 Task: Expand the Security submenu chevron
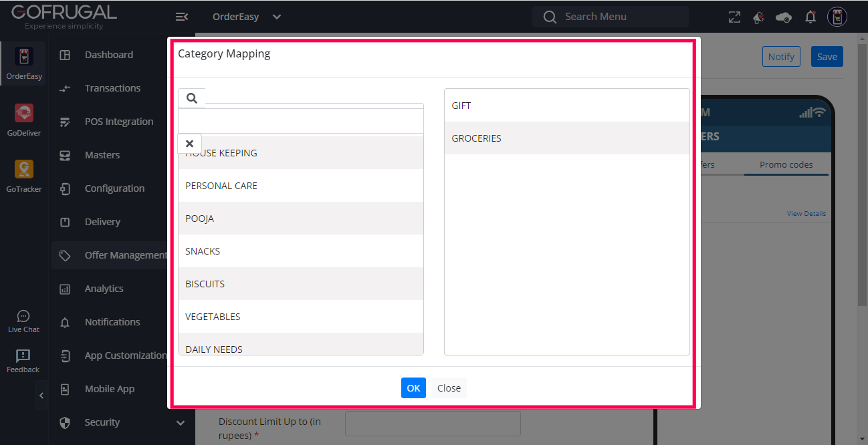click(180, 422)
